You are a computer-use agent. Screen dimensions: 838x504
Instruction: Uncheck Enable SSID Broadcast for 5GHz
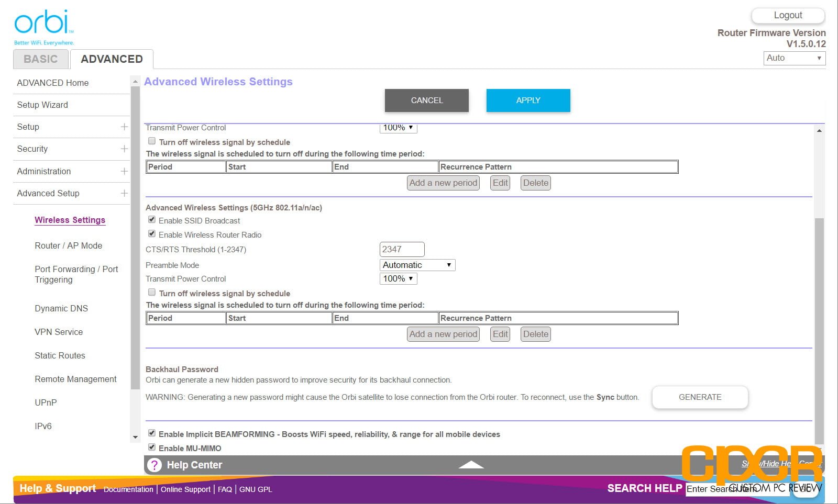pyautogui.click(x=152, y=220)
